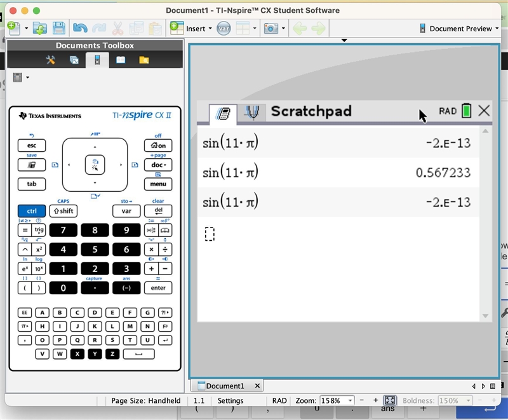Select the Scratchpad Calculate tab
Screen dimensions: 508x420
tap(223, 113)
